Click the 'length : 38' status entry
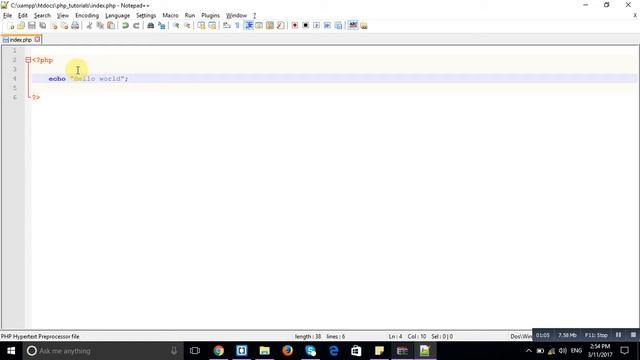640x360 pixels. (x=308, y=337)
